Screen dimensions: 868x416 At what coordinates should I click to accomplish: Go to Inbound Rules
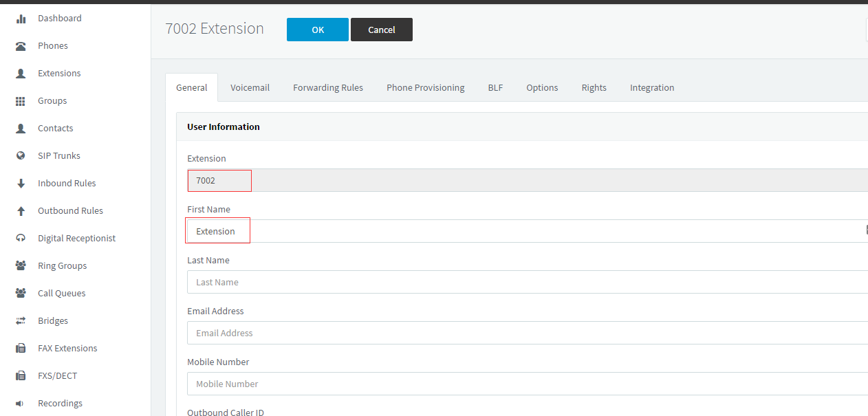point(67,184)
